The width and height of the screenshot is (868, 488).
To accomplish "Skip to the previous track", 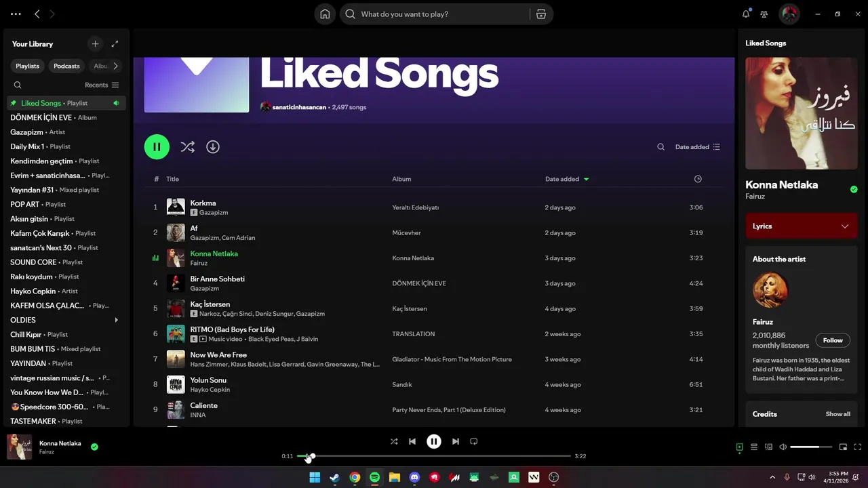I will [412, 441].
